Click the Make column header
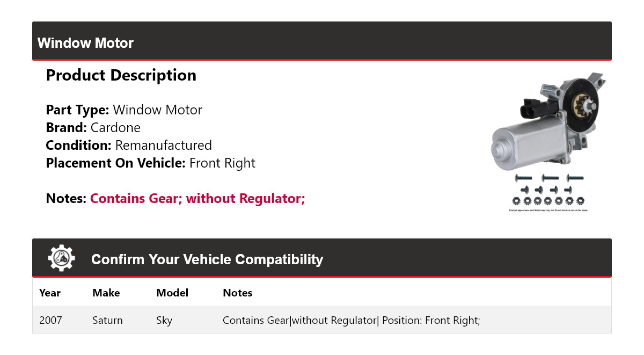The width and height of the screenshot is (644, 355). pos(106,293)
